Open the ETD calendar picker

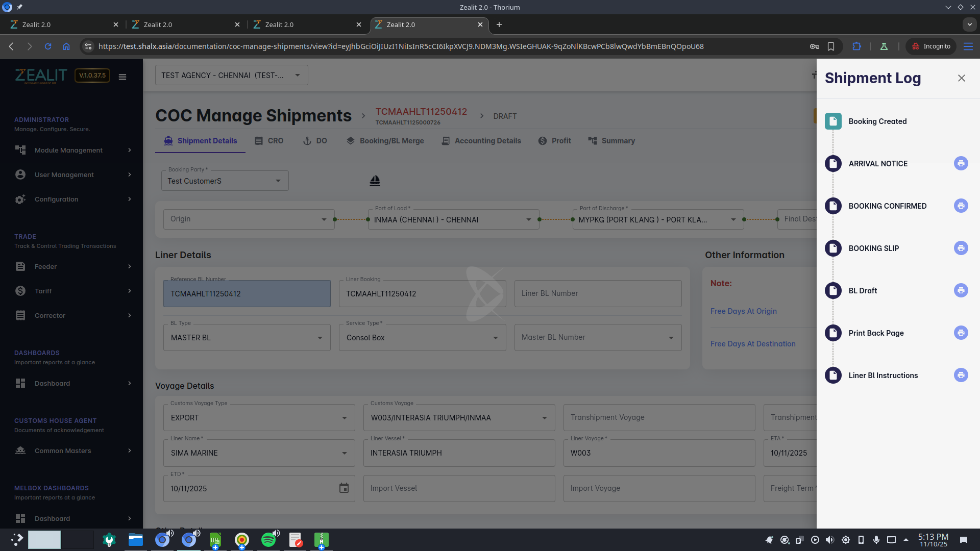point(344,488)
